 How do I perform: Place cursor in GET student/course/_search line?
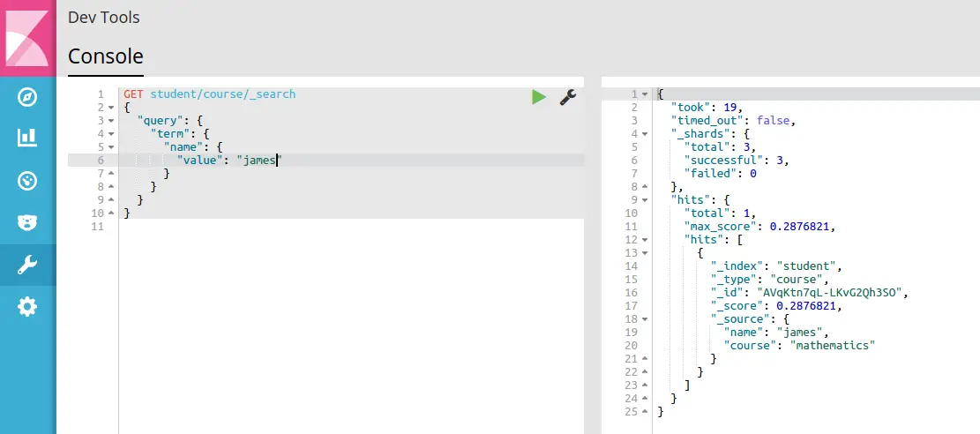tap(209, 94)
